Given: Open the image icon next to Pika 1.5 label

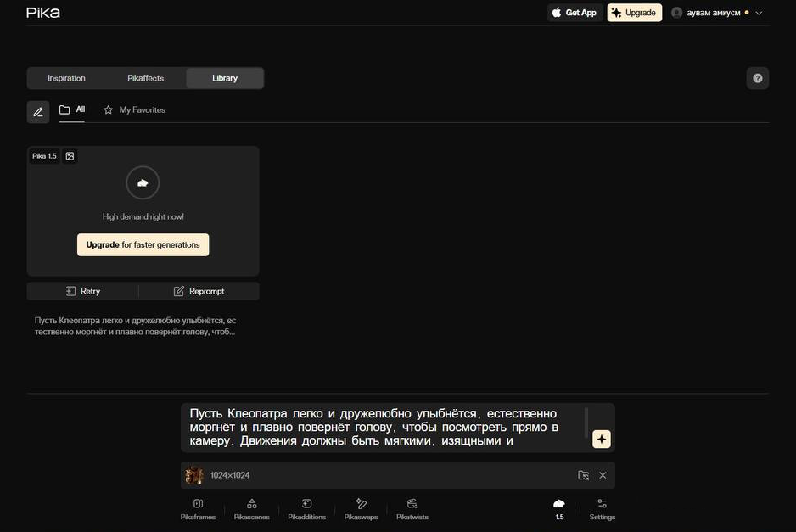Looking at the screenshot, I should pyautogui.click(x=69, y=155).
